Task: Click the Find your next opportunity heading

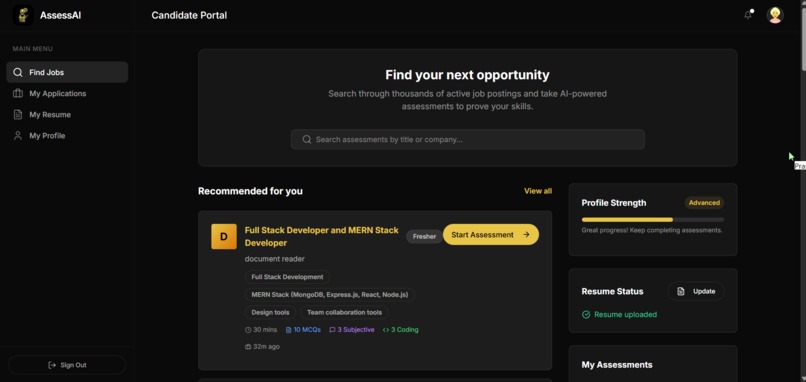Action: [x=467, y=75]
